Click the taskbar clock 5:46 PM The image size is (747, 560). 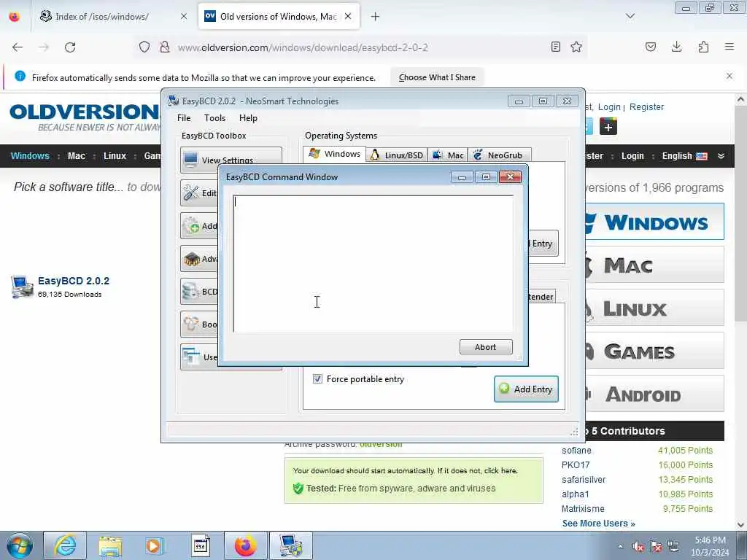710,540
